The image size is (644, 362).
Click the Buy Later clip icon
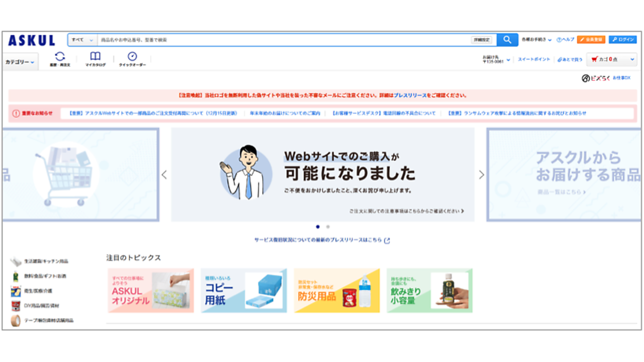pyautogui.click(x=559, y=59)
